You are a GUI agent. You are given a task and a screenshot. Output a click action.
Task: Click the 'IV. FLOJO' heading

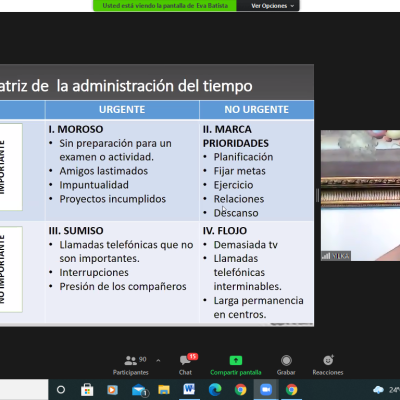pos(225,231)
